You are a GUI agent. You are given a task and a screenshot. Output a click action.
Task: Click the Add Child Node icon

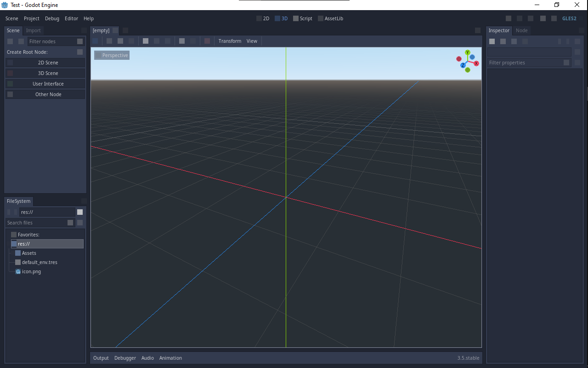coord(10,41)
